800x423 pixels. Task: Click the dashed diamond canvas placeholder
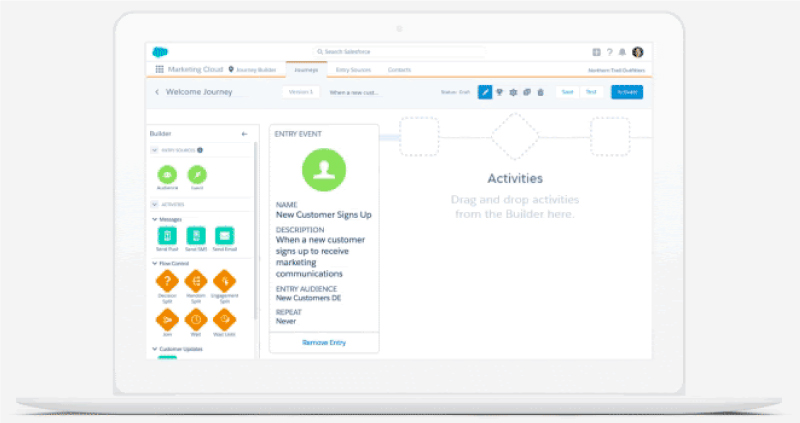tap(515, 137)
